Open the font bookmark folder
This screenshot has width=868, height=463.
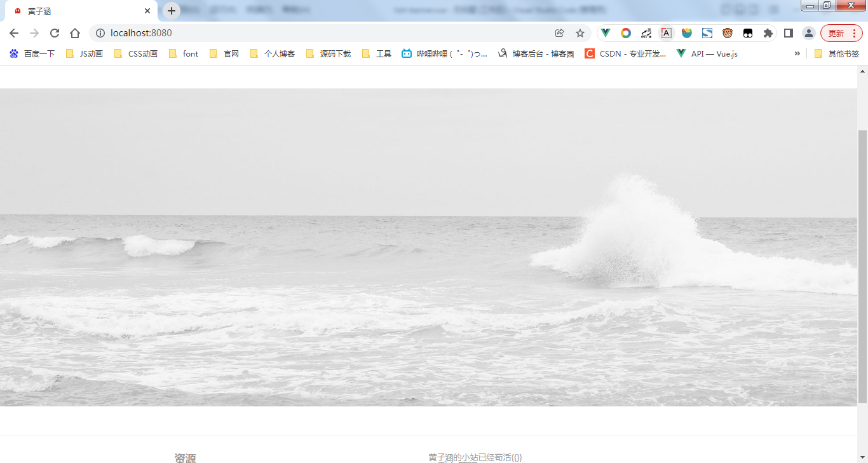coord(184,53)
